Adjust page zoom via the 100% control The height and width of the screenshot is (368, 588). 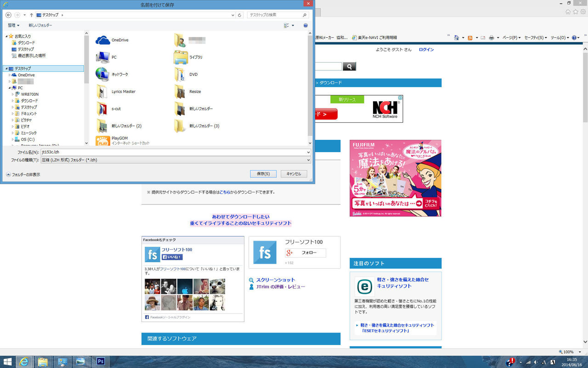click(x=568, y=351)
